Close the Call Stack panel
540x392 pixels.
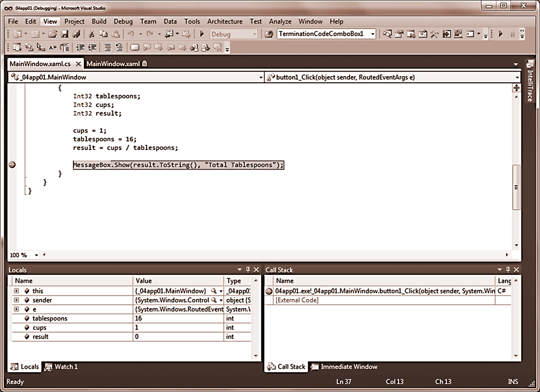tap(516, 270)
